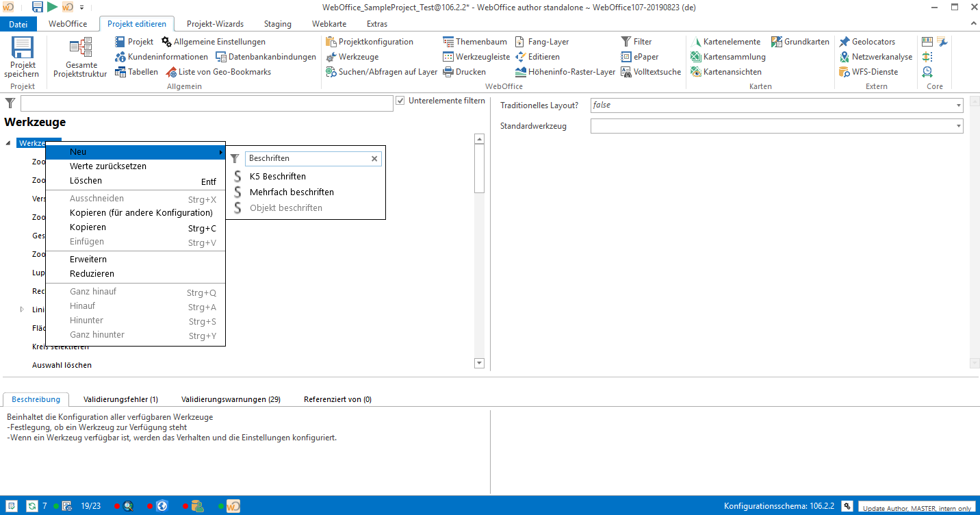Click the Grundkarten icon
The width and height of the screenshot is (980, 515).
click(777, 42)
